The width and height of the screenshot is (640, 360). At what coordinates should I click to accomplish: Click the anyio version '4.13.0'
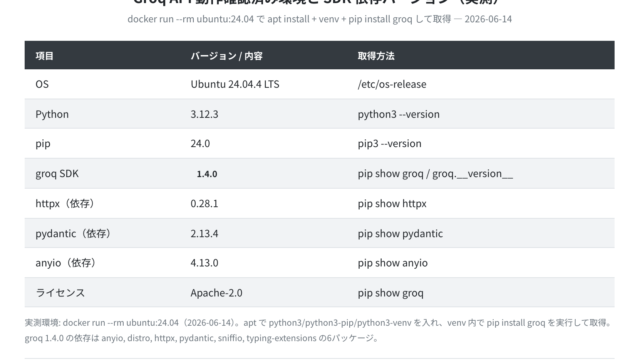point(204,263)
